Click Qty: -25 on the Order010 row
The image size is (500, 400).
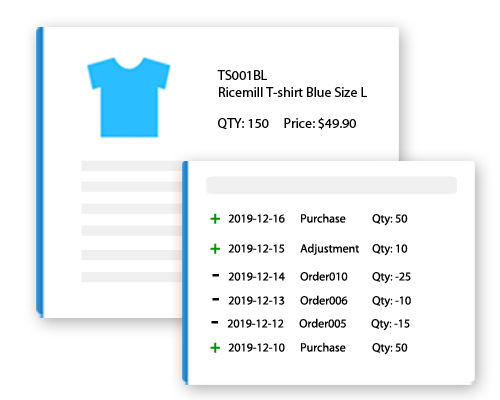tap(391, 277)
